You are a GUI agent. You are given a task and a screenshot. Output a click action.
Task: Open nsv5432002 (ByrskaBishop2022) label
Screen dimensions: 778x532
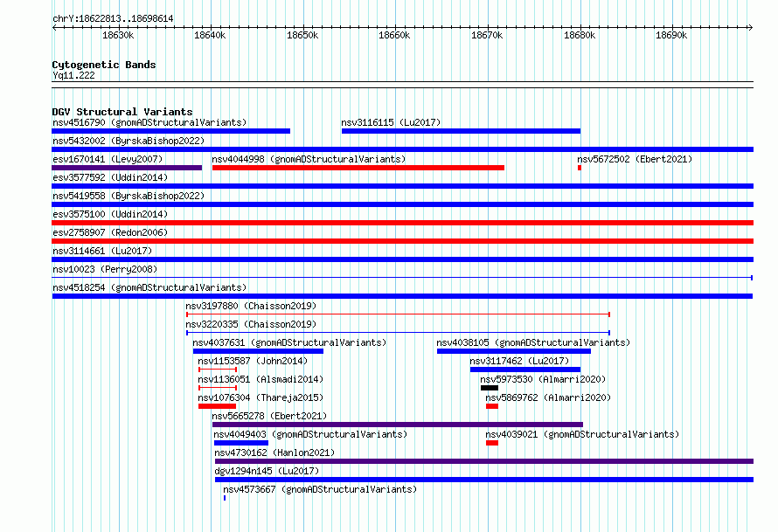(129, 141)
